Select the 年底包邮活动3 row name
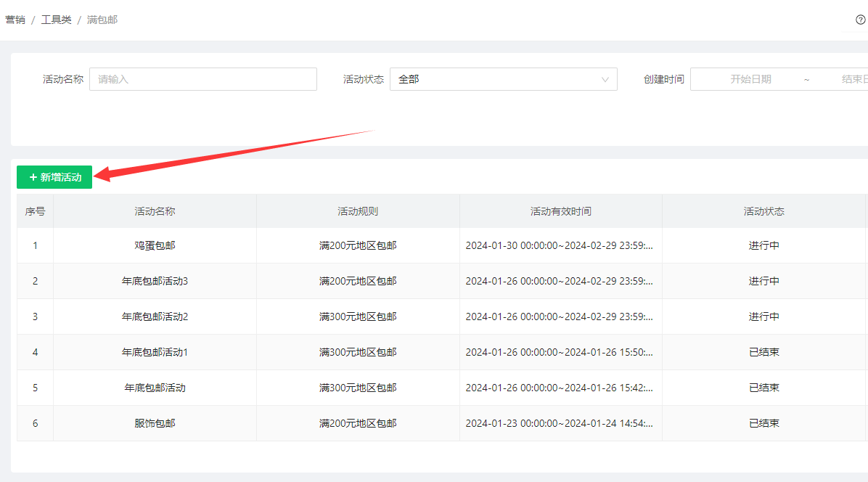868x482 pixels. pos(155,281)
